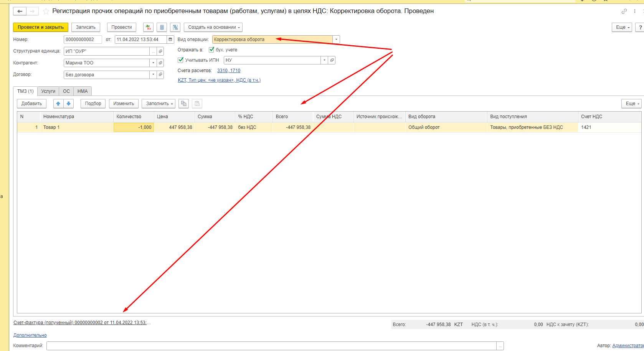Click the related documents structure icon
644x351 pixels.
(175, 27)
